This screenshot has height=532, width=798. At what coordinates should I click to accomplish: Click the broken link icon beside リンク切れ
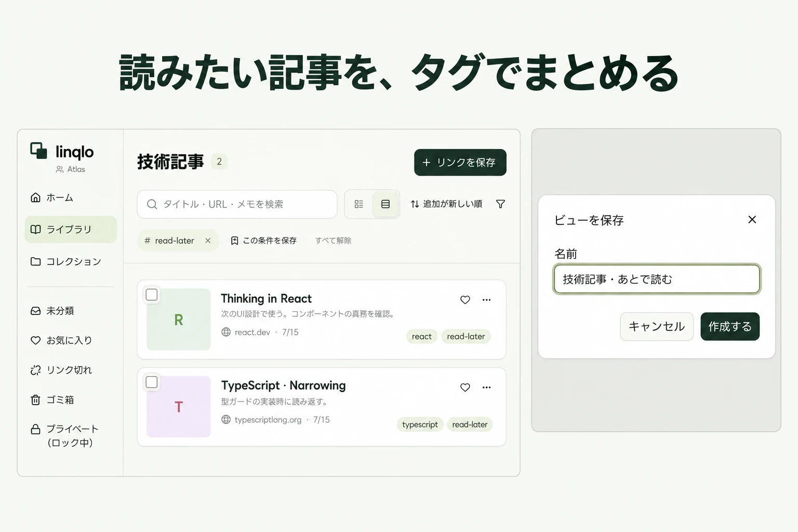pyautogui.click(x=35, y=370)
